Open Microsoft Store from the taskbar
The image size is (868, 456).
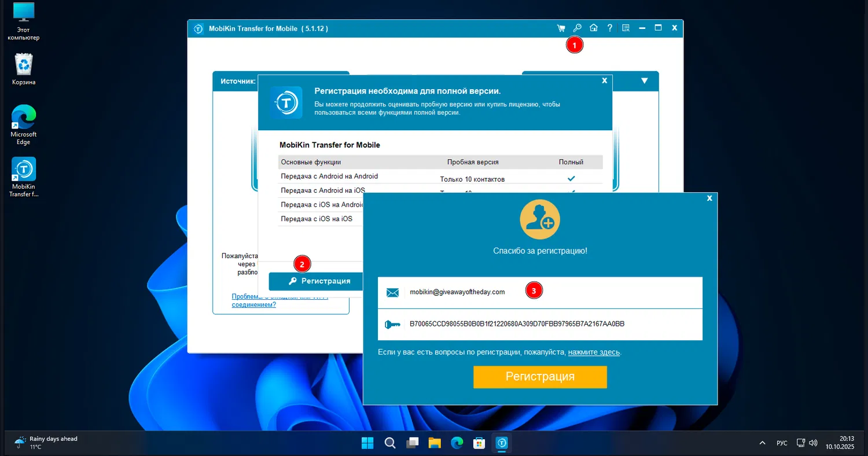point(480,443)
